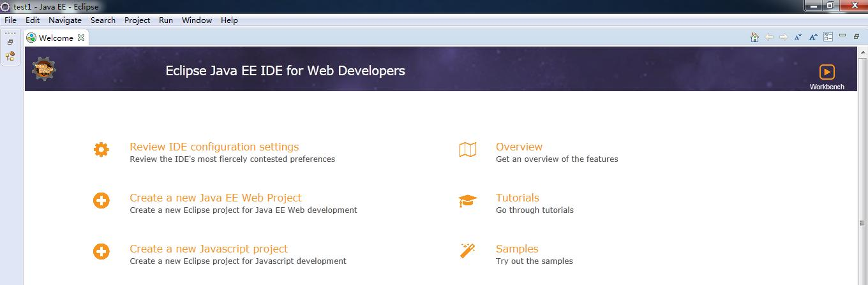This screenshot has width=868, height=285.
Task: Click the magic wand Samples icon
Action: click(x=468, y=251)
